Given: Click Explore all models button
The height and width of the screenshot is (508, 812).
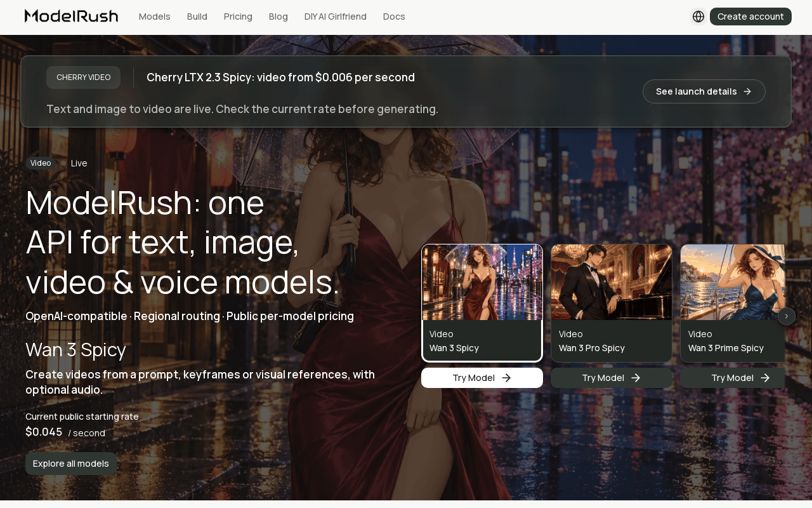Looking at the screenshot, I should pyautogui.click(x=71, y=464).
